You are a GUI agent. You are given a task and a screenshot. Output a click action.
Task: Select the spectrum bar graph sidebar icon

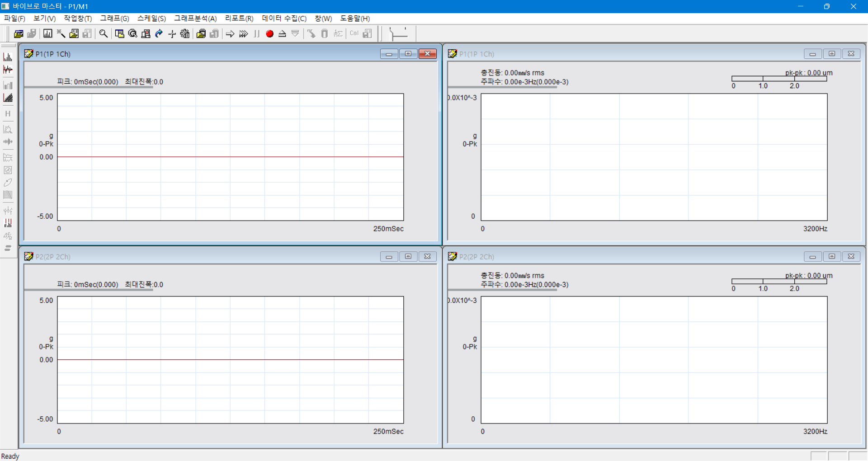8,57
